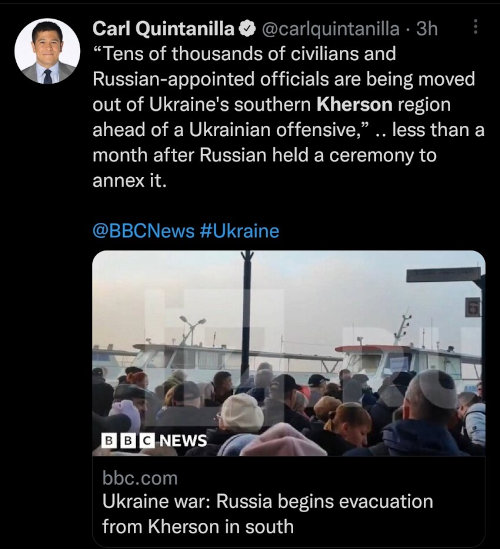Visit the @carlquintanilla handle
500x549 pixels.
tap(330, 29)
